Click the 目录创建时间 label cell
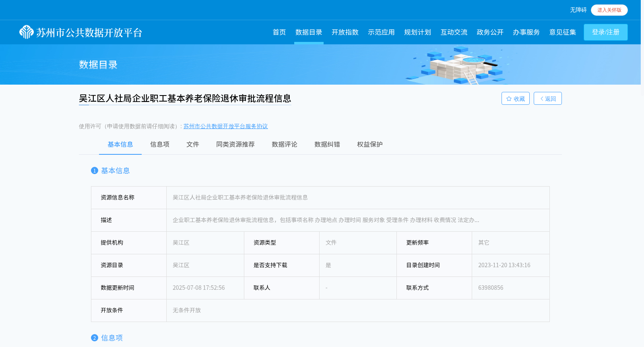The height and width of the screenshot is (347, 644). (434, 265)
